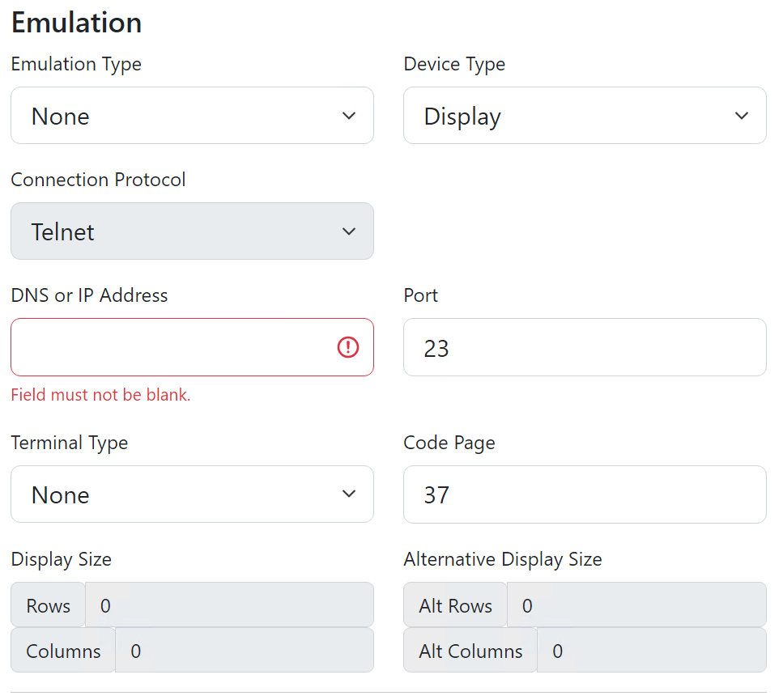Select the Code Page field with 37
783x700 pixels.
(584, 494)
